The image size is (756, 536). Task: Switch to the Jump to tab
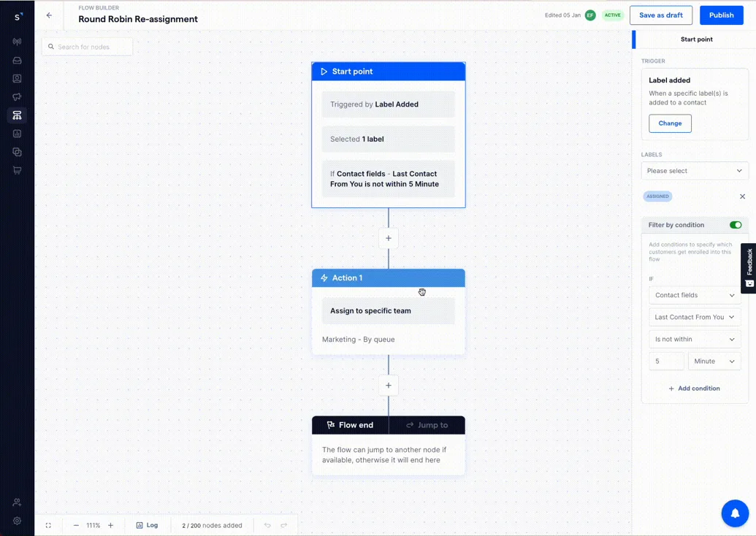click(427, 425)
